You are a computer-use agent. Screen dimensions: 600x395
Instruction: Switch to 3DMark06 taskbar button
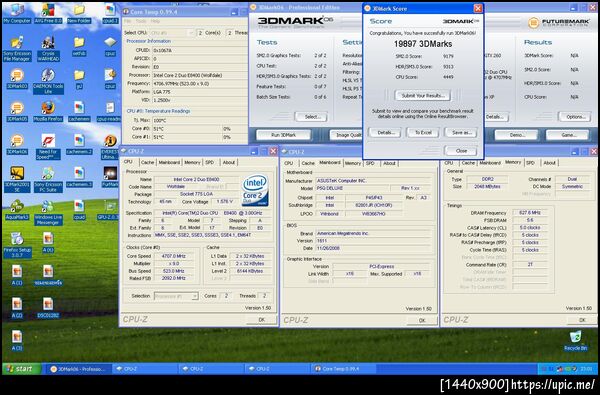point(78,369)
